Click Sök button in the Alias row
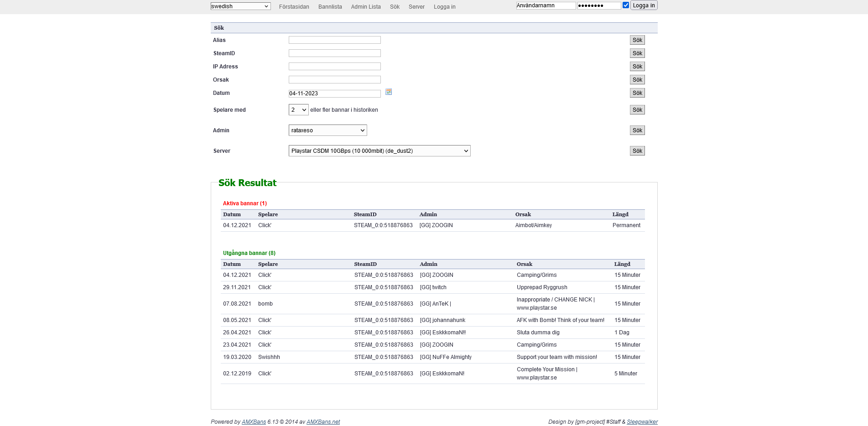Image resolution: width=868 pixels, height=426 pixels. (x=637, y=40)
